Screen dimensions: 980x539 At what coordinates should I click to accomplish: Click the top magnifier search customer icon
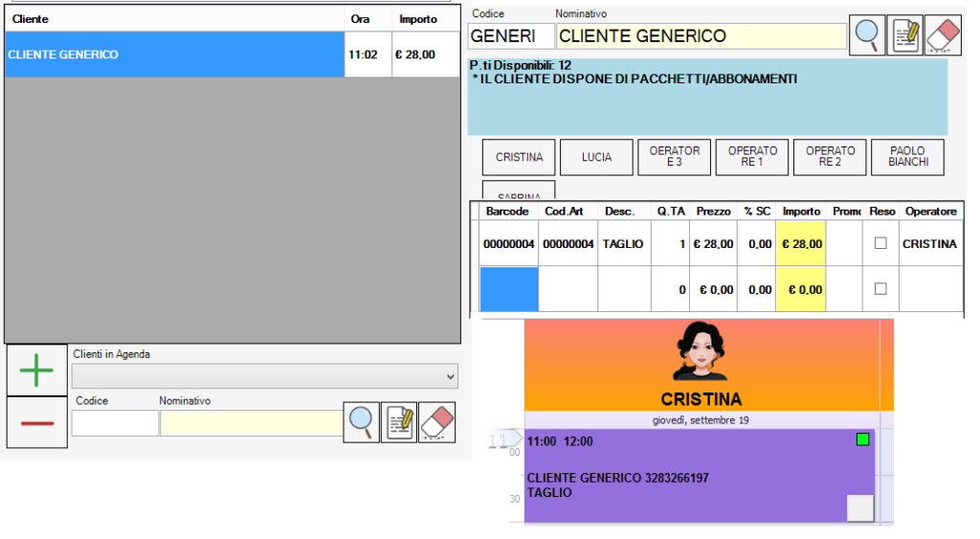(x=867, y=35)
